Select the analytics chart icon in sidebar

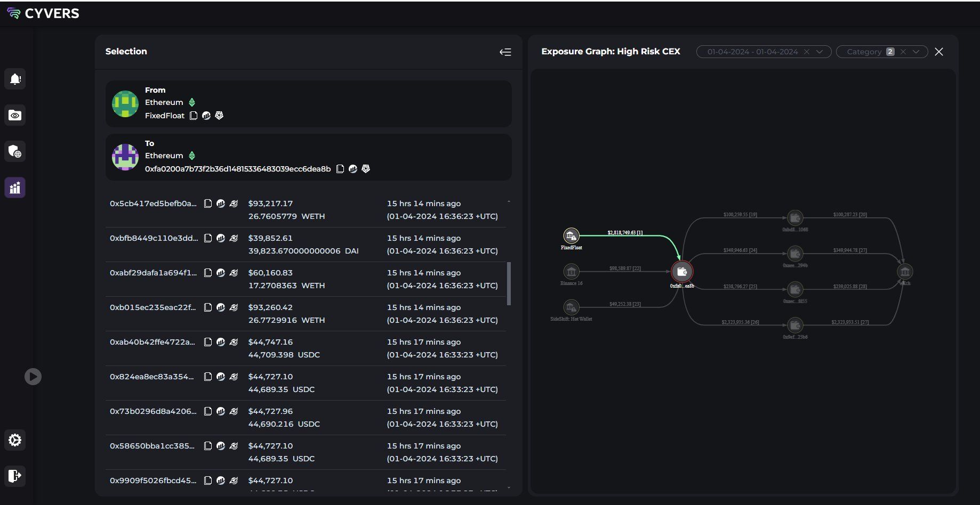[15, 188]
